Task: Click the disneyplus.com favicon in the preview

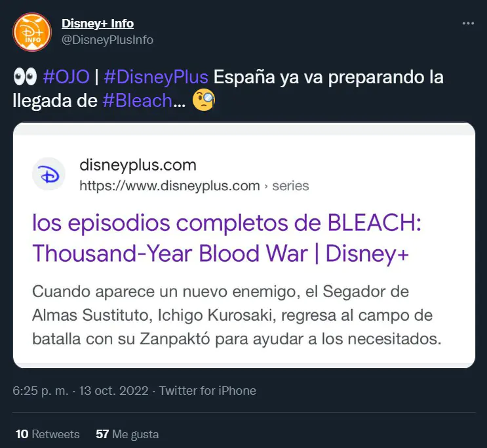Action: tap(49, 174)
